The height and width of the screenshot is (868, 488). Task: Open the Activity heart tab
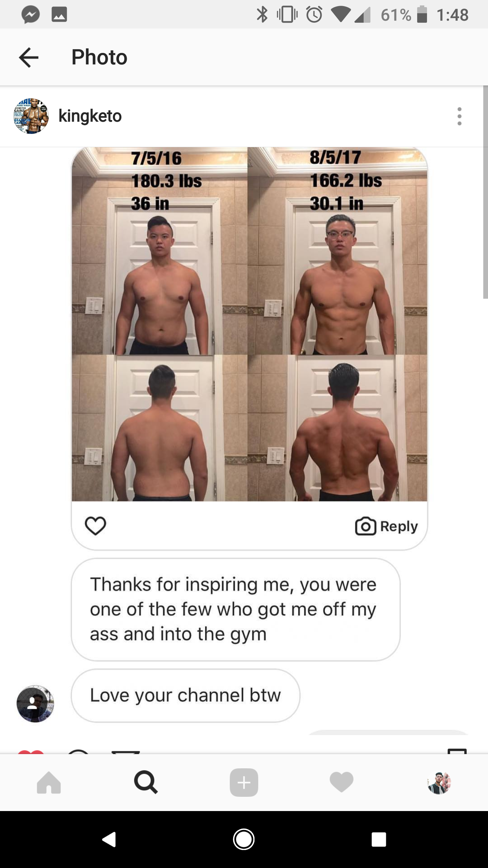(341, 783)
